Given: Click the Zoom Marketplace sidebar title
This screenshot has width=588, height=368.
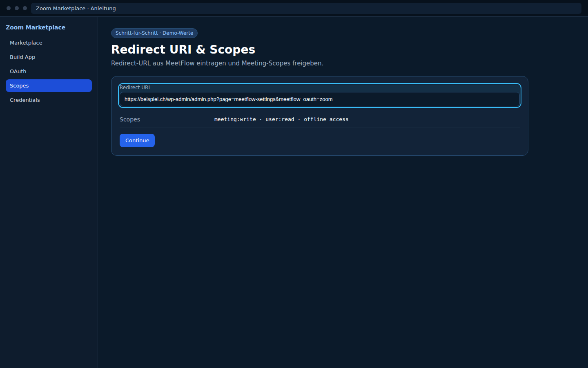Looking at the screenshot, I should tap(36, 27).
